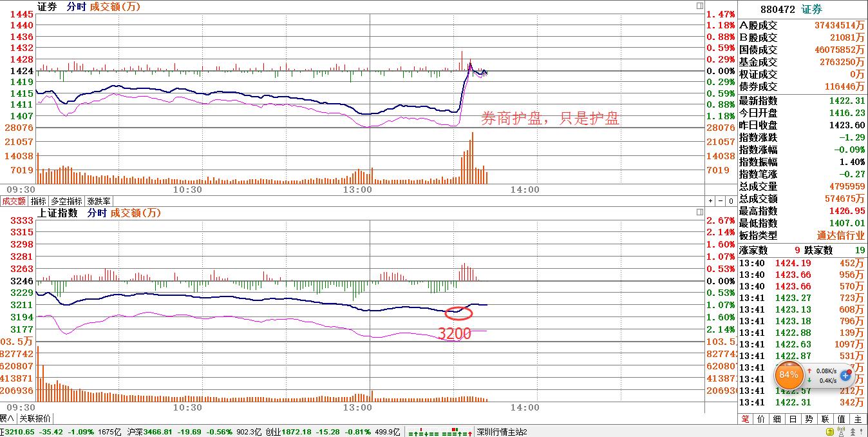Click the 指数涨跌 -1.29 row

coord(802,137)
